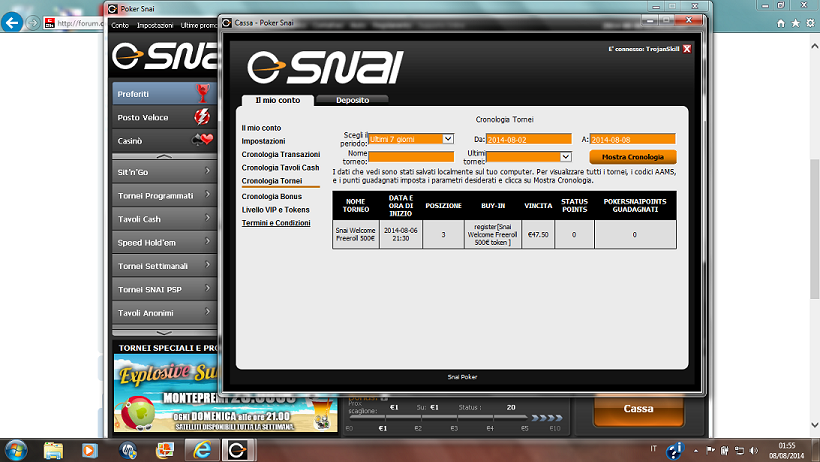Open Cronologia Transazioni
Viewport: 820px width, 462px height.
(281, 154)
